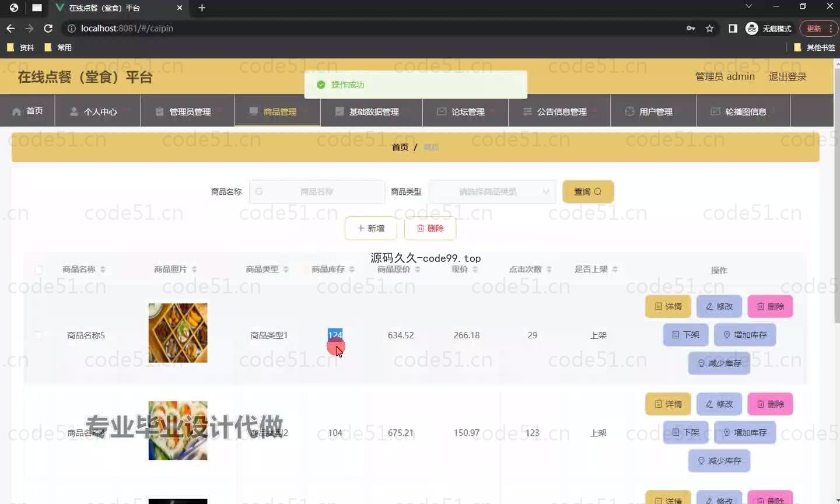Viewport: 840px width, 504px height.
Task: Open the tab search chevron in title bar
Action: (x=749, y=6)
